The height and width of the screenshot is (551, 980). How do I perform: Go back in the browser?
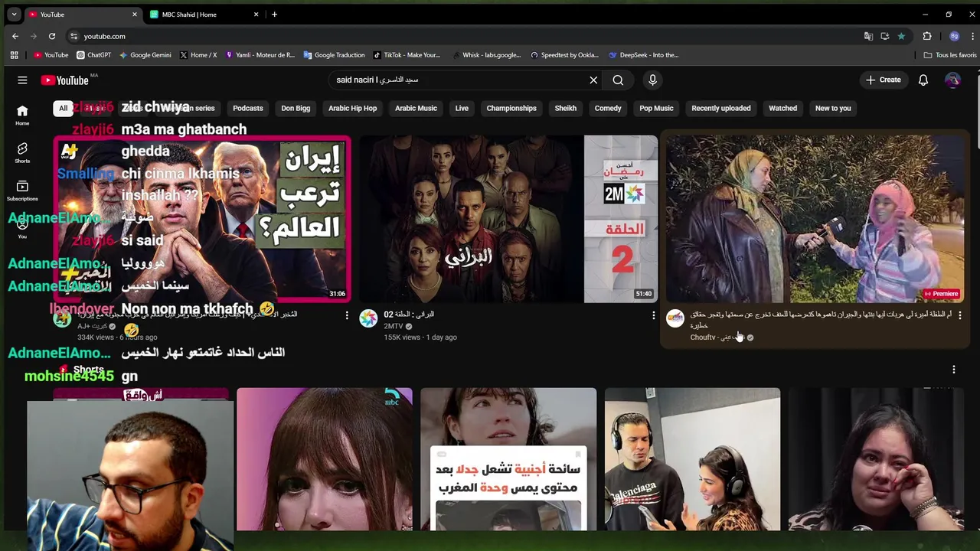(15, 36)
